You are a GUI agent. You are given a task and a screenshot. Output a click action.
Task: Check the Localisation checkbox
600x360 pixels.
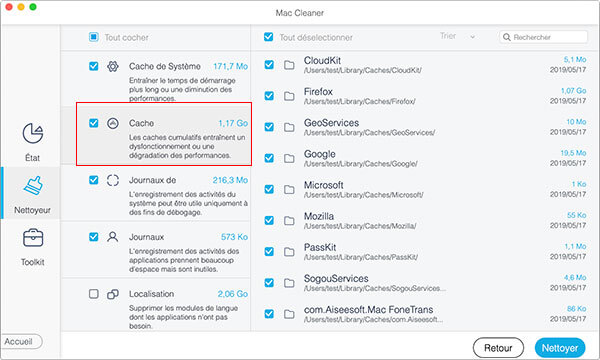tap(94, 294)
